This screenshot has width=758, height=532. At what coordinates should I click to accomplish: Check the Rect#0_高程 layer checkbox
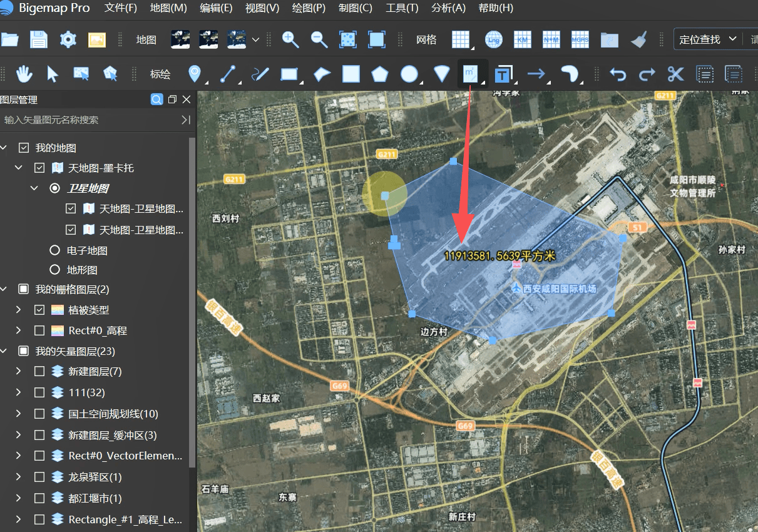tap(39, 330)
